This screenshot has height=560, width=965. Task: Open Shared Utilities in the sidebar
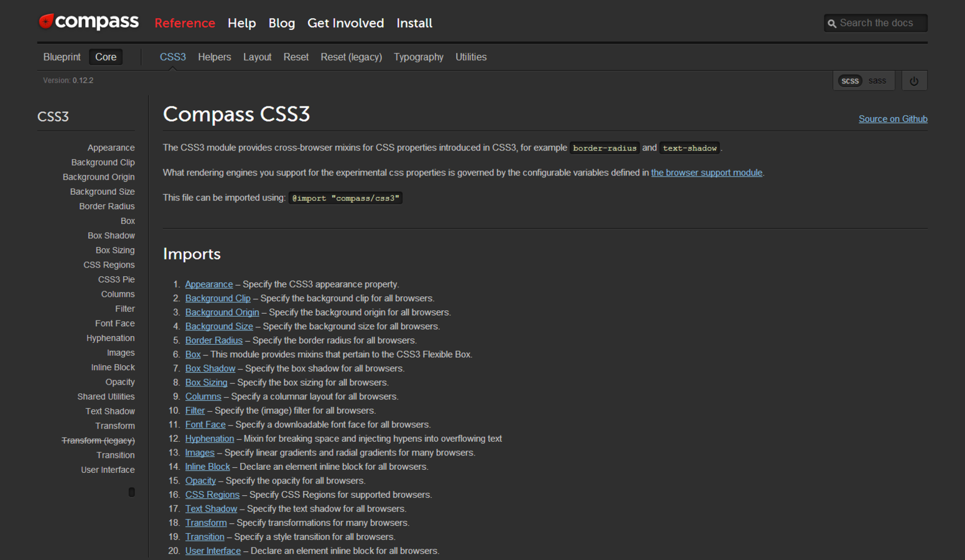pos(106,397)
